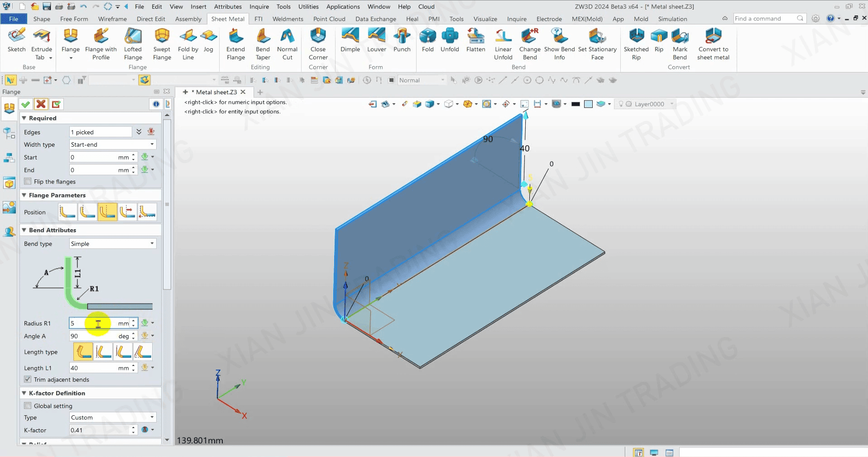This screenshot has height=457, width=868.
Task: Switch to the Weldments ribbon tab
Action: (x=288, y=19)
